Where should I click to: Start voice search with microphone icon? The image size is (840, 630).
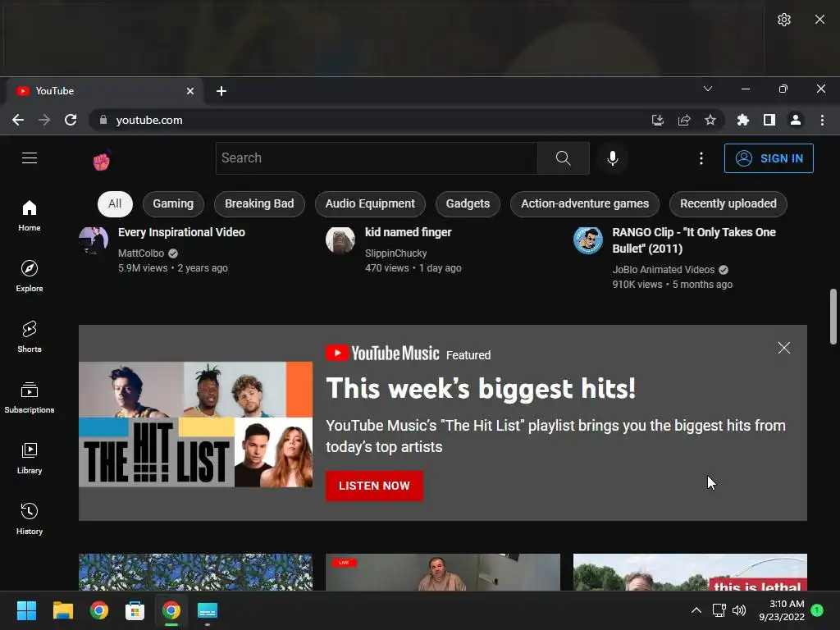click(613, 158)
